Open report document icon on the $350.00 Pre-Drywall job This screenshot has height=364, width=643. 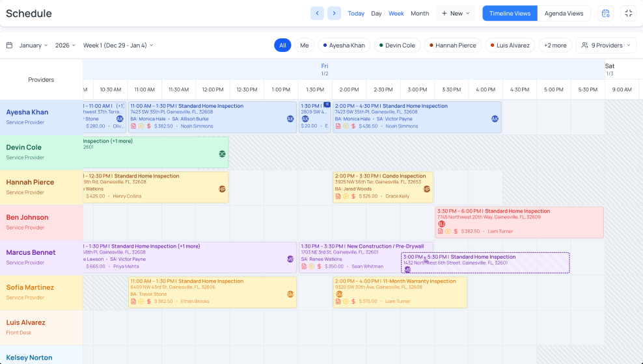point(304,266)
